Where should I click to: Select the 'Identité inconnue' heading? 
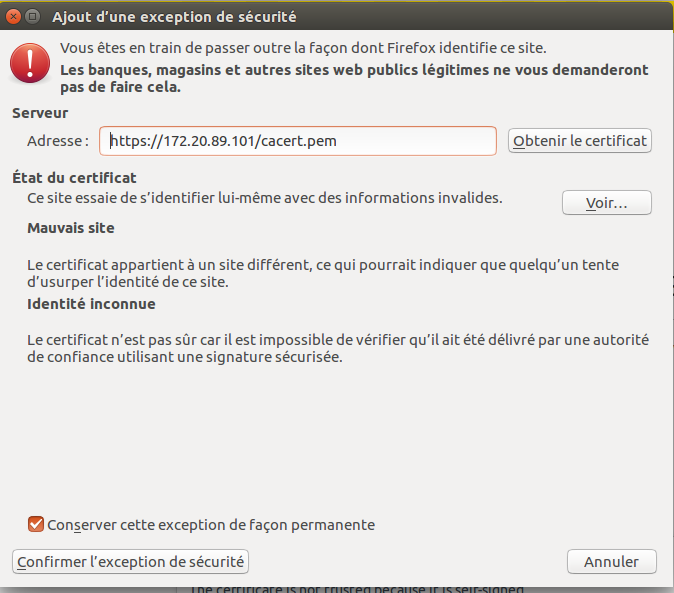91,304
